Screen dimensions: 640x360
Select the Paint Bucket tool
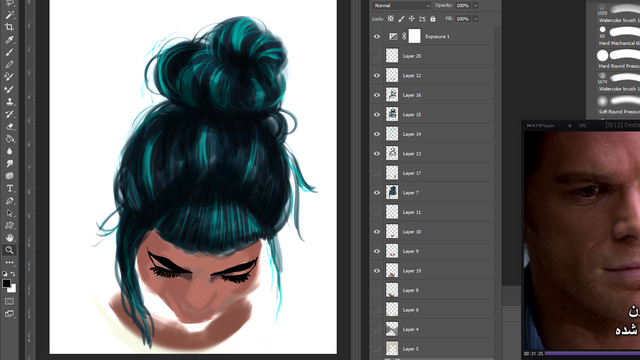9,139
